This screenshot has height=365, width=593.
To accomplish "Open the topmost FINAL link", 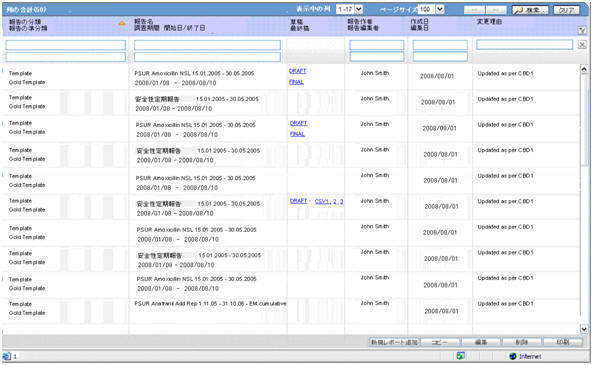I will click(x=296, y=82).
